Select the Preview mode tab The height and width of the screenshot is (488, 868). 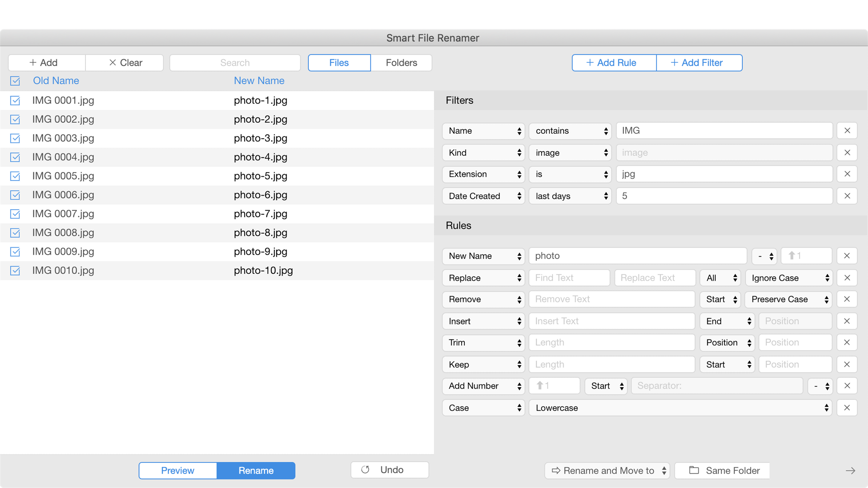178,470
